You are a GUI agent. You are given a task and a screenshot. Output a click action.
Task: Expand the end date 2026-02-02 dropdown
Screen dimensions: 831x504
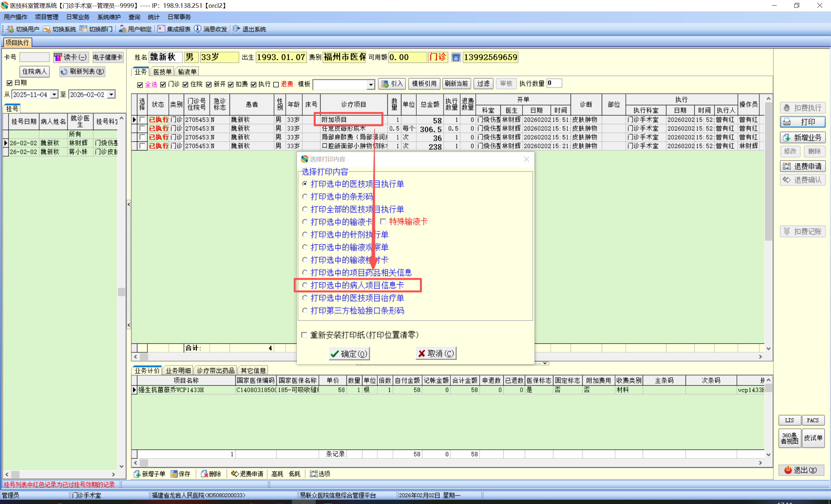[111, 94]
